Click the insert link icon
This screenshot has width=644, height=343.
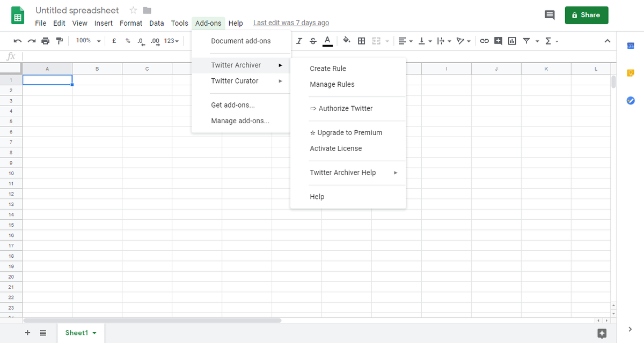(484, 41)
